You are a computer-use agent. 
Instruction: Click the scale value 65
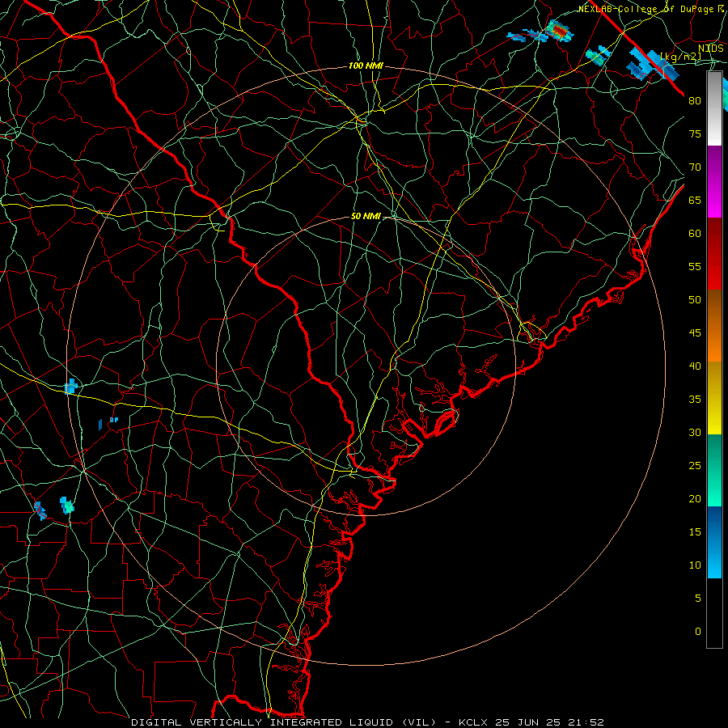coord(695,201)
